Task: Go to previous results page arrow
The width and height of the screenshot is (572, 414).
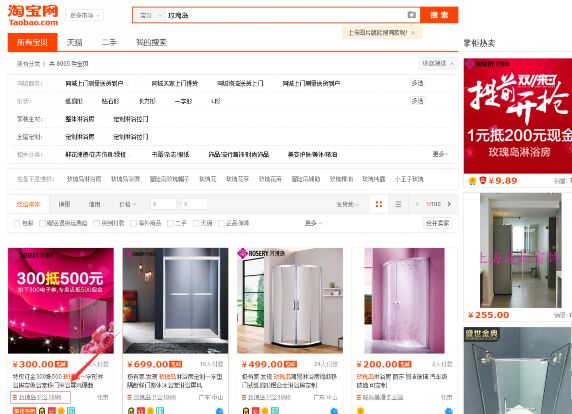Action: tap(417, 204)
